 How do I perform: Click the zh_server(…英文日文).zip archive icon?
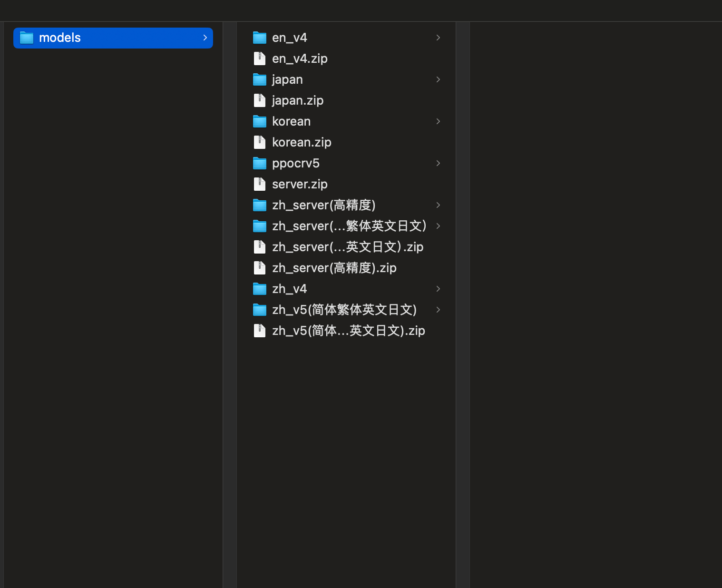click(260, 247)
